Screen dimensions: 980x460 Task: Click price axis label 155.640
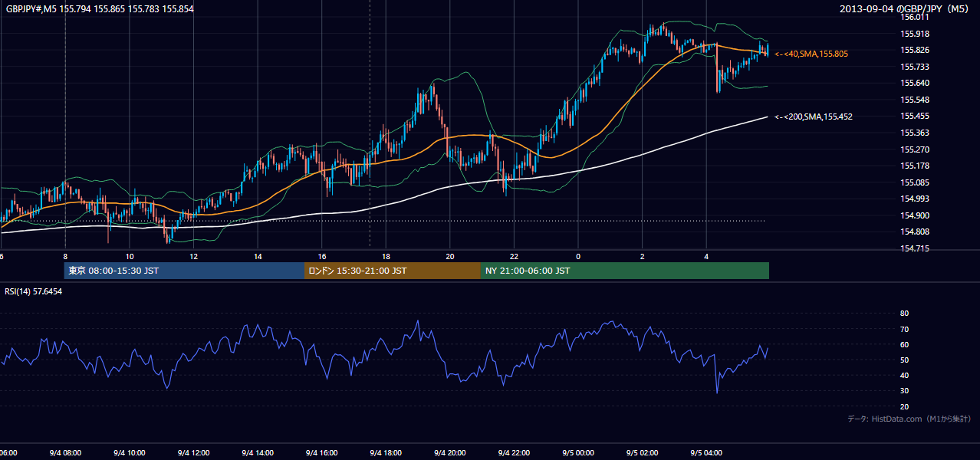pyautogui.click(x=916, y=83)
